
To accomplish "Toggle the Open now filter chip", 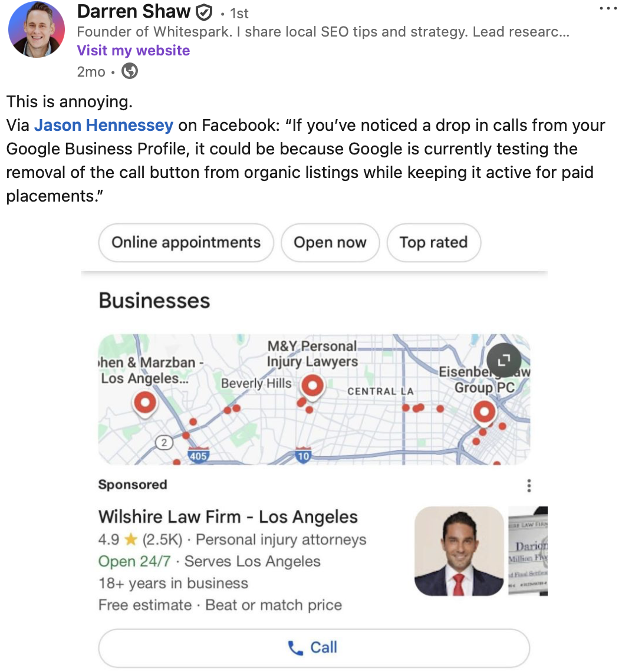I will [330, 242].
